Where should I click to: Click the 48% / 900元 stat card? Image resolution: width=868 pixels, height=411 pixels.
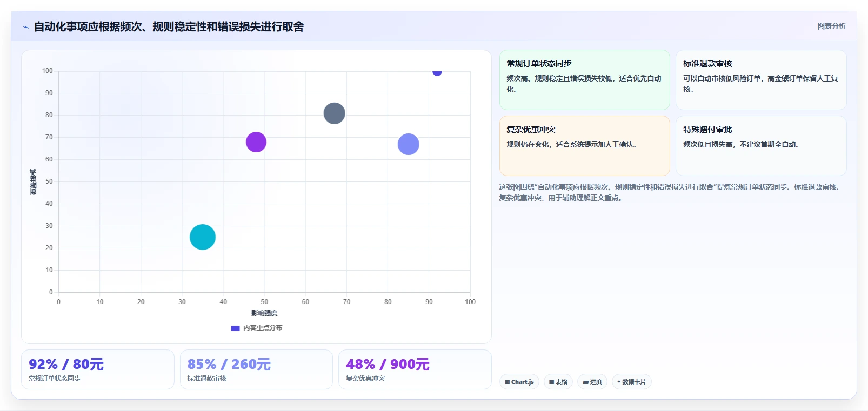(415, 369)
